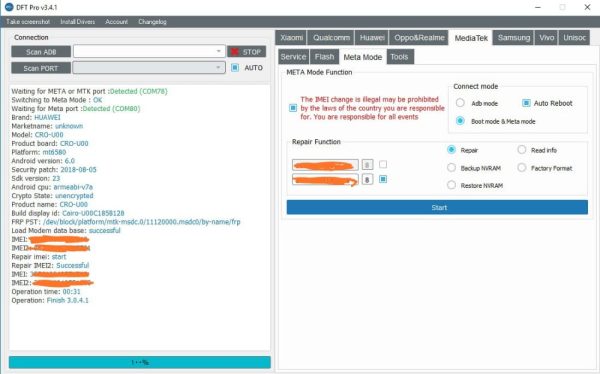Click Model value 'CRO-U00' in log
Viewport: 600px width, 374px height.
click(x=49, y=135)
